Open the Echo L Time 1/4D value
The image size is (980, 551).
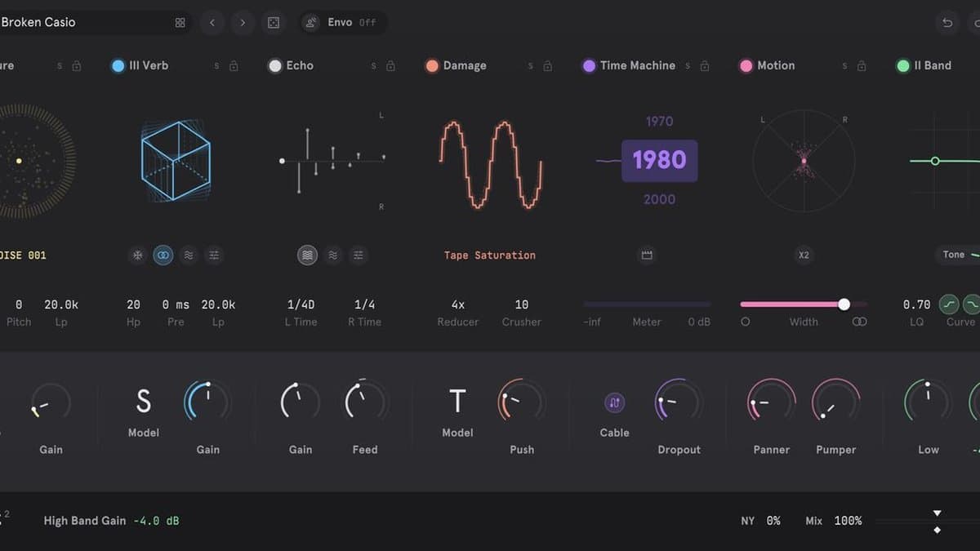(x=301, y=304)
